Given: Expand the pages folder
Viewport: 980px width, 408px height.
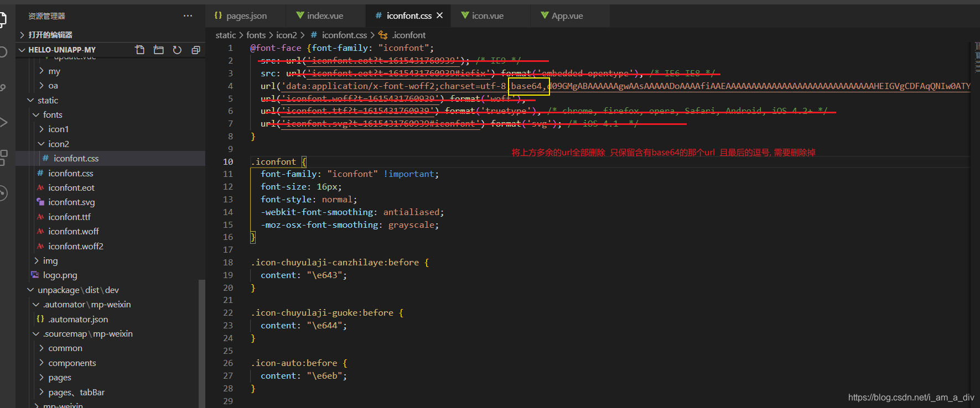Looking at the screenshot, I should (110, 377).
